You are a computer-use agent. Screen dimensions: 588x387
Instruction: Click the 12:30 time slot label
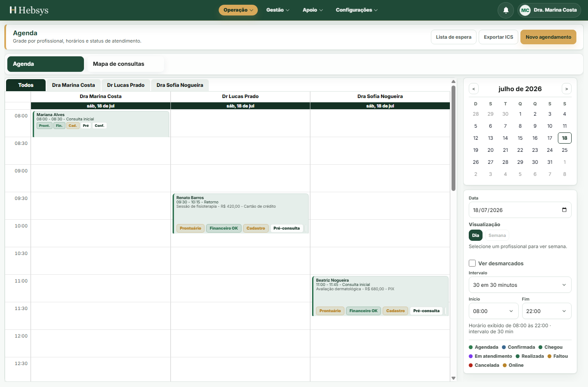[x=21, y=363]
